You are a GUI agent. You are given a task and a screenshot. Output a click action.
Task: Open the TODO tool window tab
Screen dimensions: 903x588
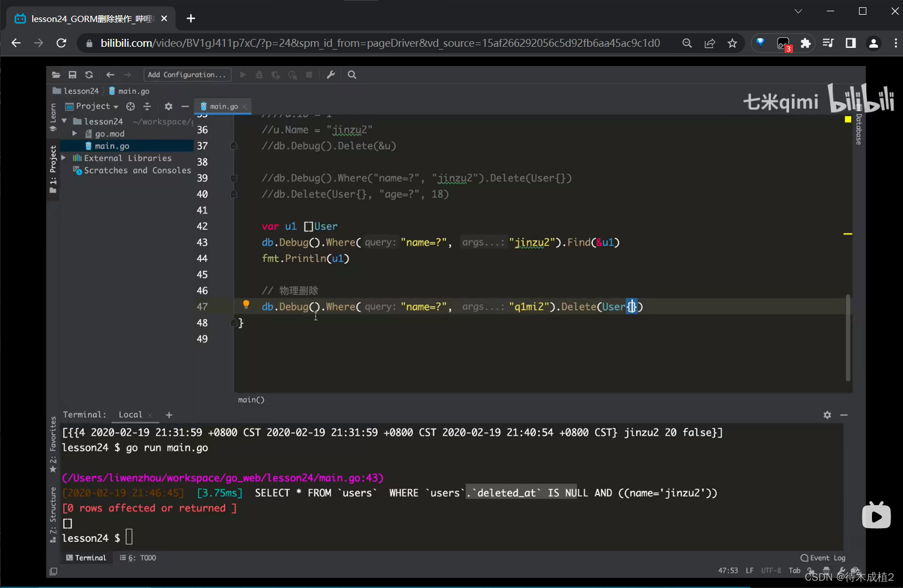pos(138,558)
